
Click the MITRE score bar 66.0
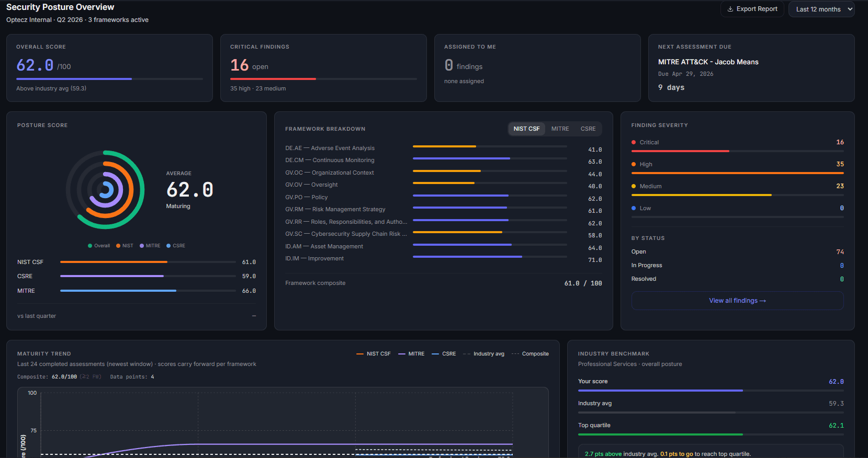coord(148,291)
